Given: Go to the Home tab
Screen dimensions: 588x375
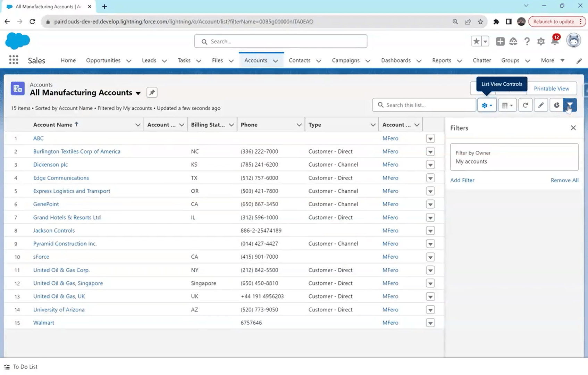Looking at the screenshot, I should (x=68, y=60).
